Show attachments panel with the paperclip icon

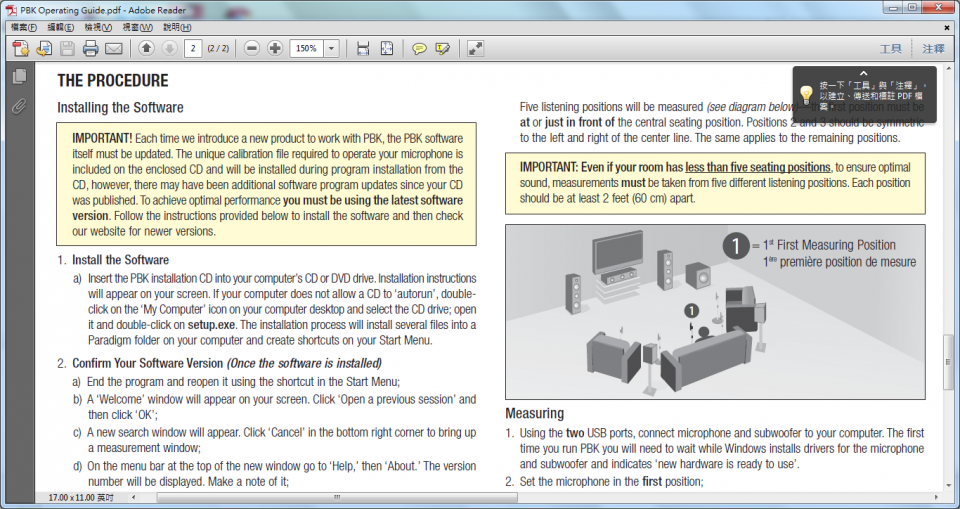click(19, 107)
